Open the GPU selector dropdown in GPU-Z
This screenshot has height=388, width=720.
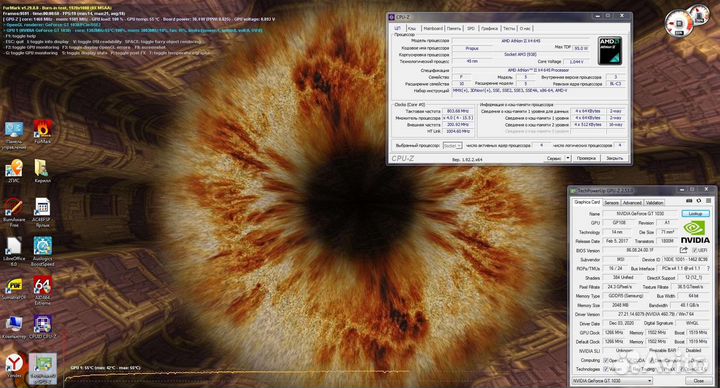[612, 381]
